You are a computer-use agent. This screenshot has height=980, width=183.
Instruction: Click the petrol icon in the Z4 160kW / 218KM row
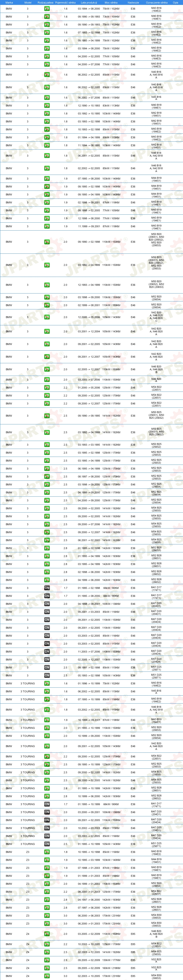coord(47,968)
